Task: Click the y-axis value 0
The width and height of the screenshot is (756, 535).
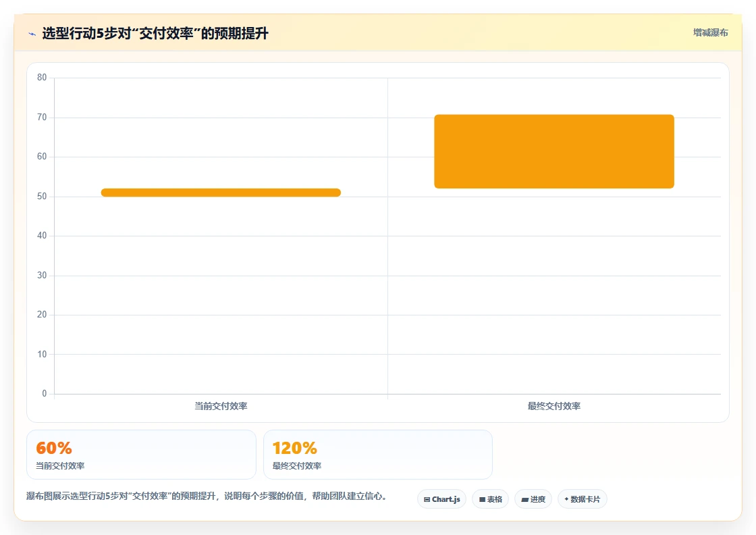Action: coord(45,394)
